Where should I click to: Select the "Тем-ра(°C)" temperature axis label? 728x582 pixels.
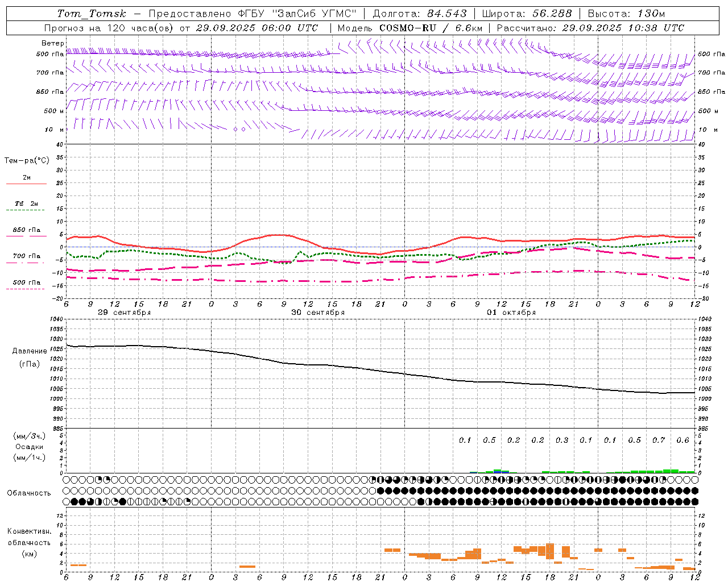click(27, 161)
